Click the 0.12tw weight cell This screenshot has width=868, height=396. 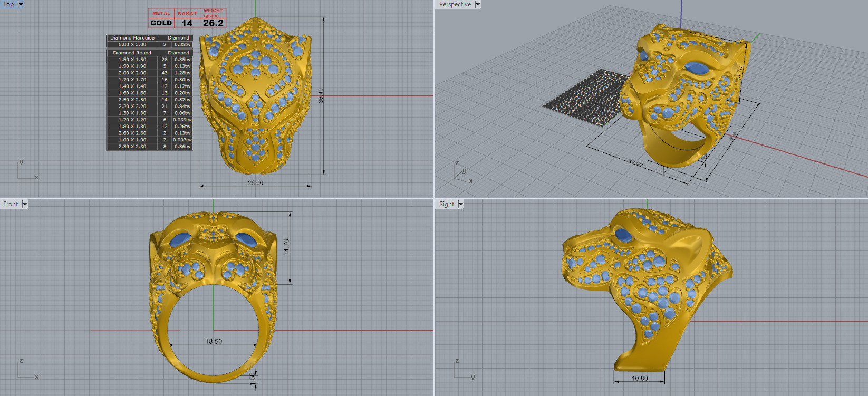click(182, 86)
